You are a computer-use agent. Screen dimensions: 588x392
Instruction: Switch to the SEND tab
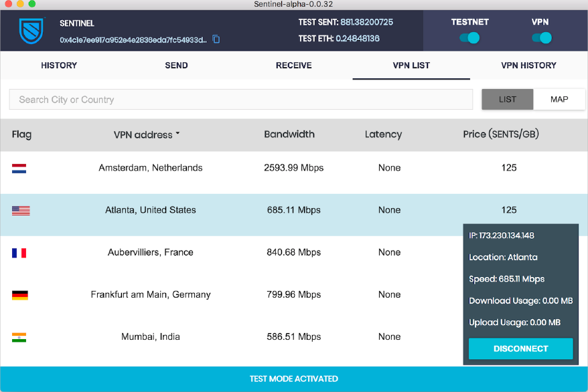176,65
